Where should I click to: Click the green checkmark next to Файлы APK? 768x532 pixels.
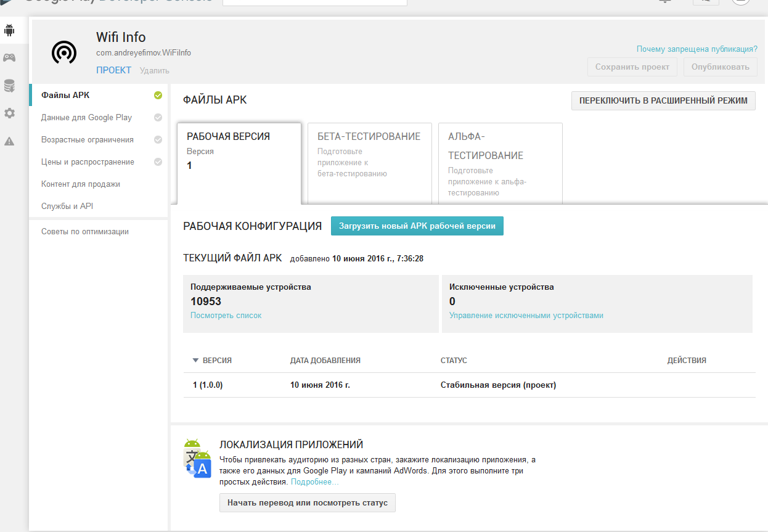[158, 95]
